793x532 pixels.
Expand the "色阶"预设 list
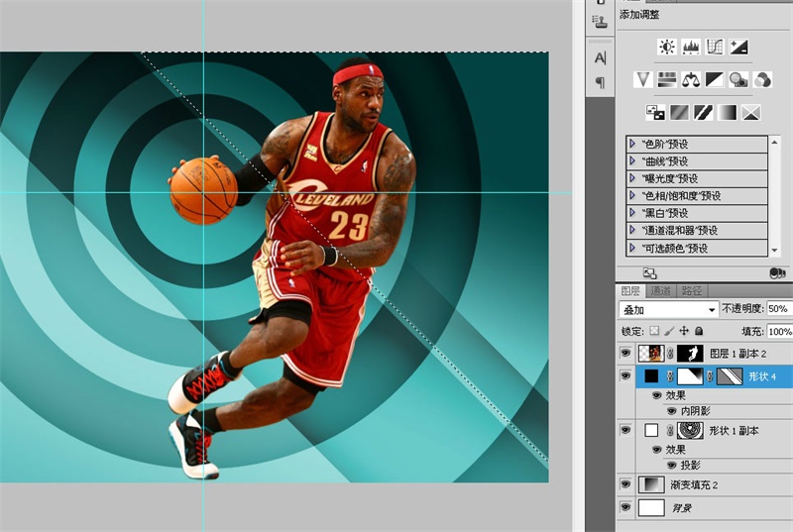point(632,144)
